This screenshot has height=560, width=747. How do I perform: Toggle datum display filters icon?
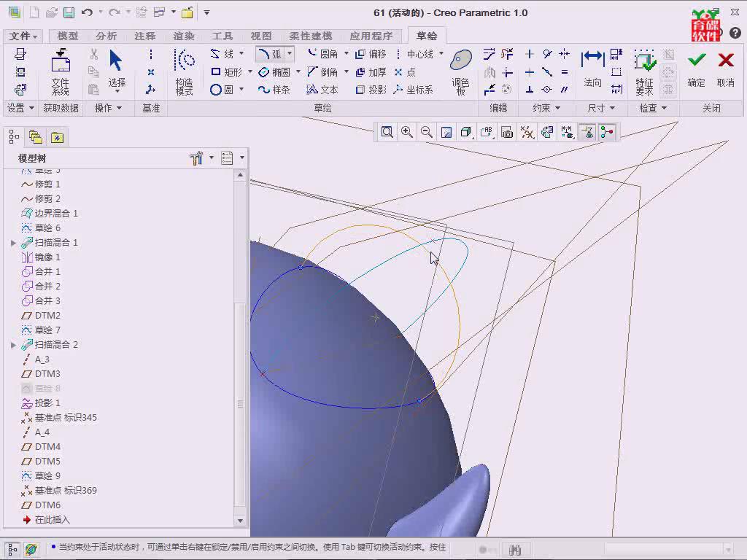point(527,132)
